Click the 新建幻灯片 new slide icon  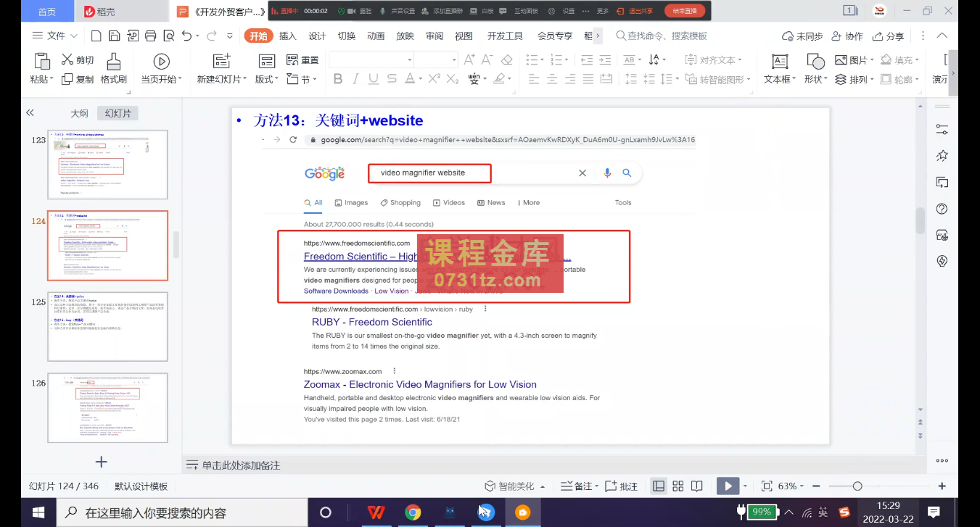pyautogui.click(x=221, y=62)
